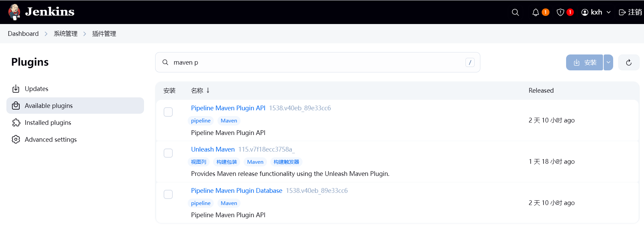The width and height of the screenshot is (644, 249).
Task: Select Available plugins in the sidebar
Action: tap(75, 106)
